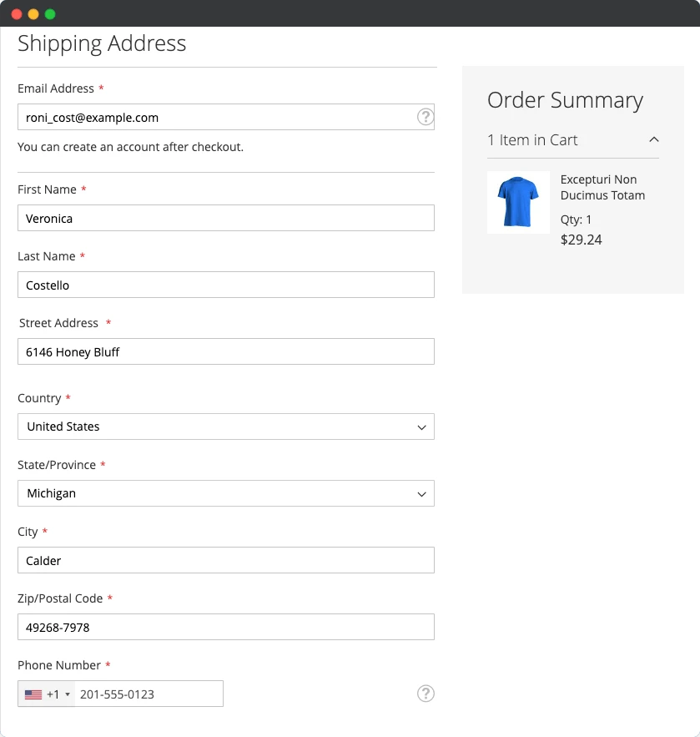Click the Email Address help icon
This screenshot has width=700, height=737.
[426, 117]
